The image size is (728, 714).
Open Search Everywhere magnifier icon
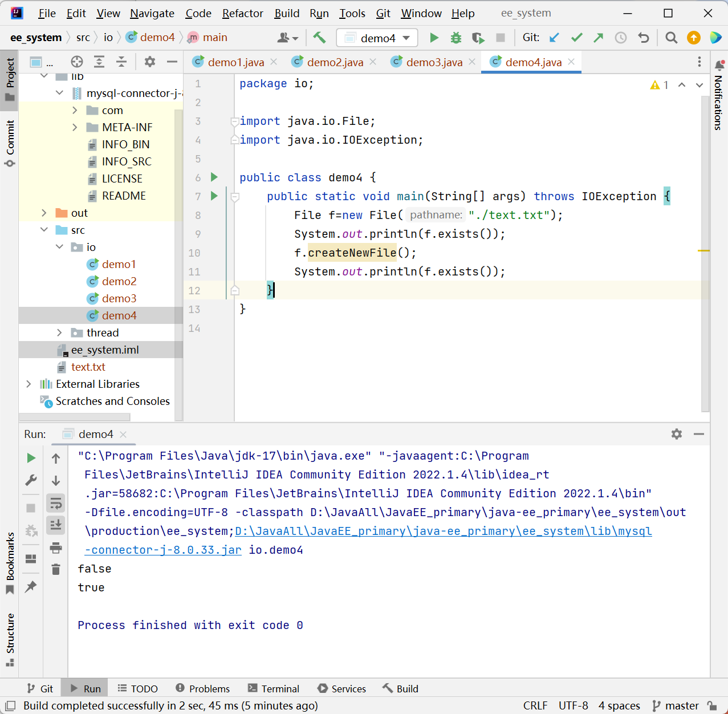tap(672, 38)
